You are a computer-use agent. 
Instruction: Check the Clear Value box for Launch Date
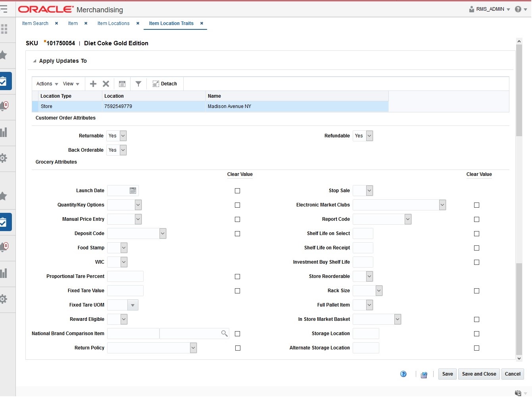(x=237, y=191)
